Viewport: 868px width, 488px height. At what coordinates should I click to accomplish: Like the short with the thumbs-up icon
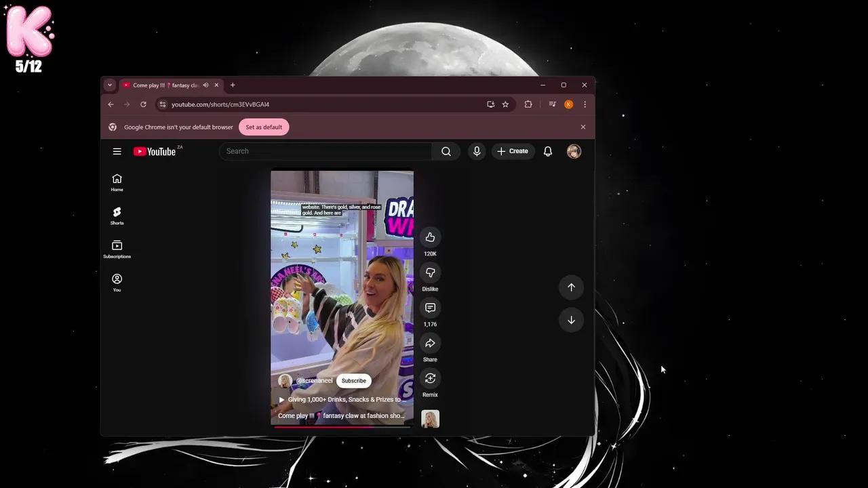[430, 237]
